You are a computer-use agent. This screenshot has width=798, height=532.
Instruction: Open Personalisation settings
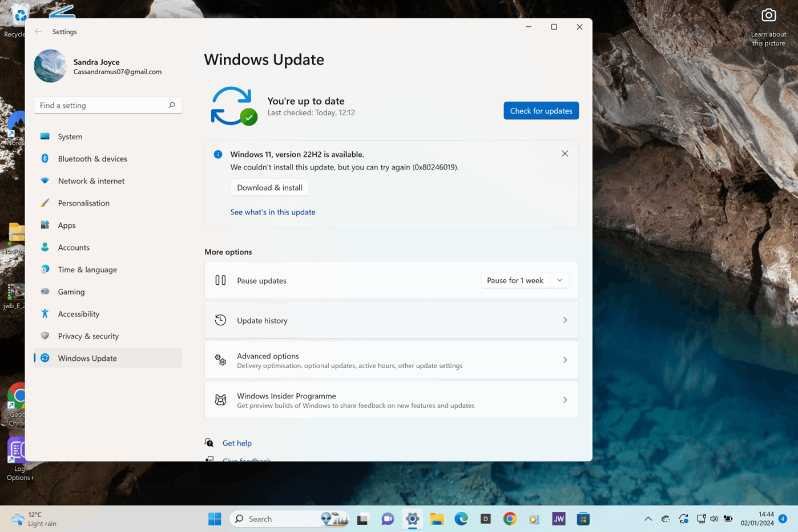coord(107,203)
